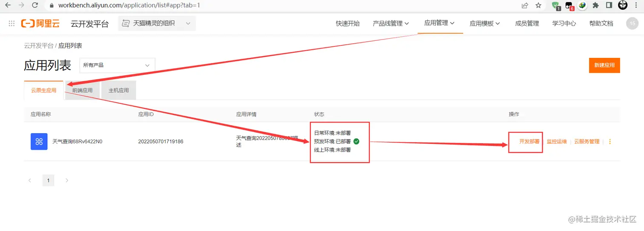Toggle the browser side panel icon

609,6
